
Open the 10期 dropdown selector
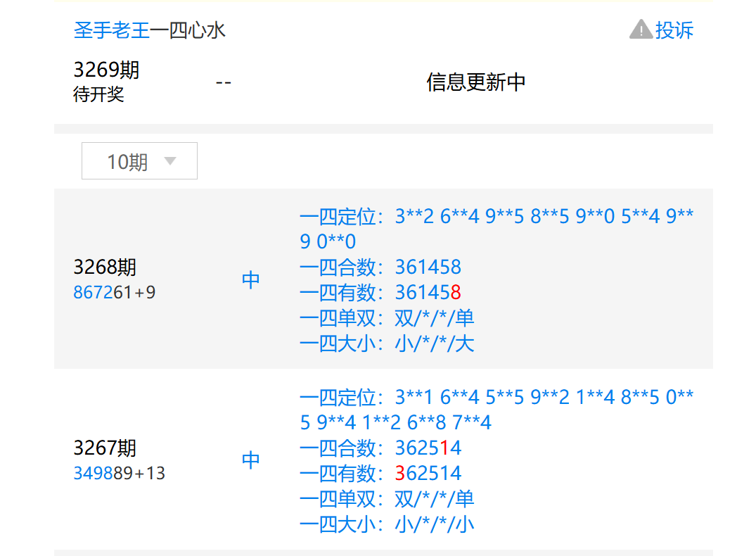[x=139, y=160]
